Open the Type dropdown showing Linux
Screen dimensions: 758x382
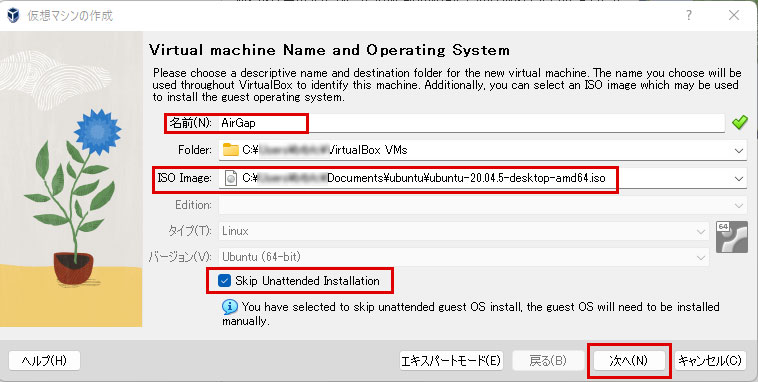click(464, 231)
